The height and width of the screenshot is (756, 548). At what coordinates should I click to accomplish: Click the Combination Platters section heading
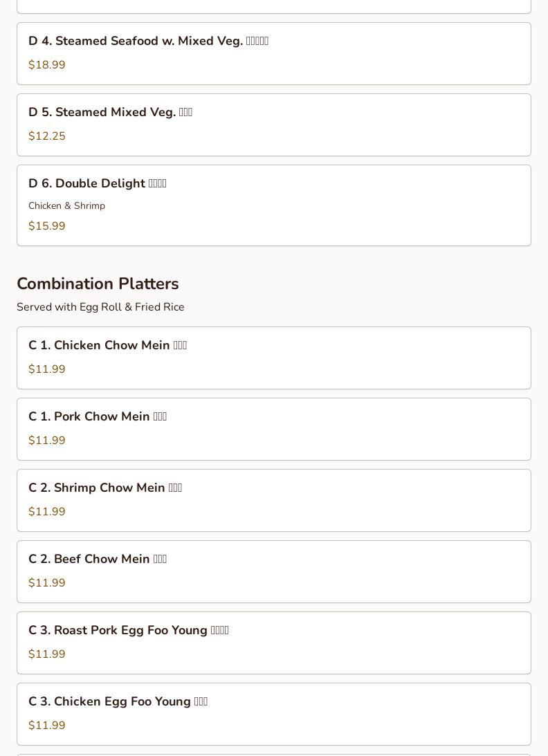98,284
